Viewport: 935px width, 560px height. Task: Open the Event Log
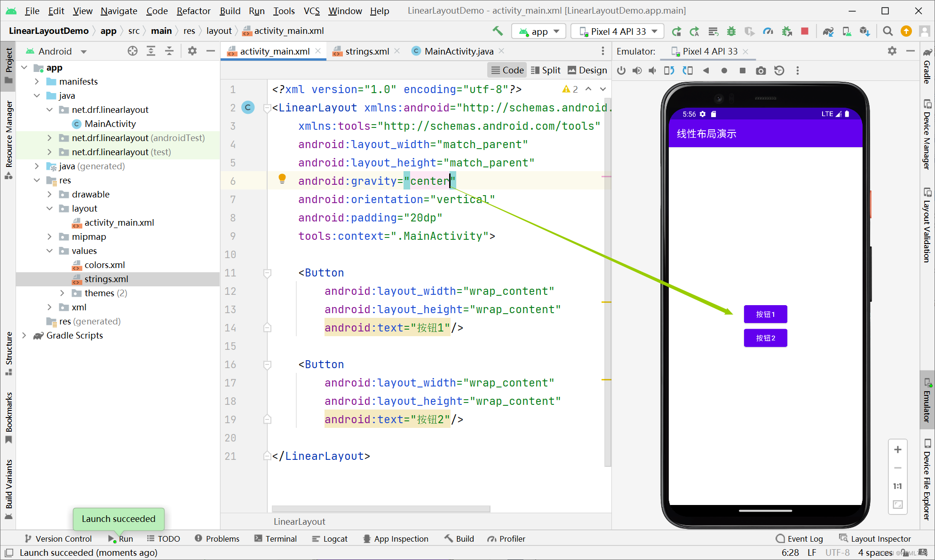click(x=799, y=539)
